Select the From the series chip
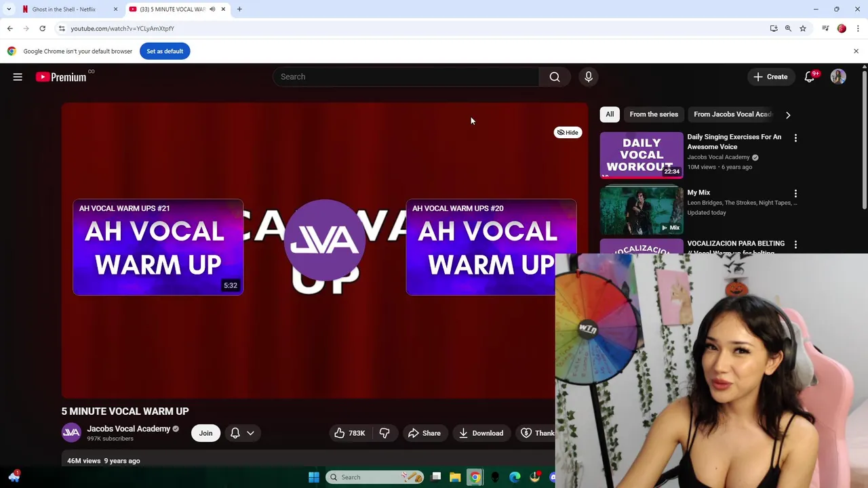 coord(654,115)
